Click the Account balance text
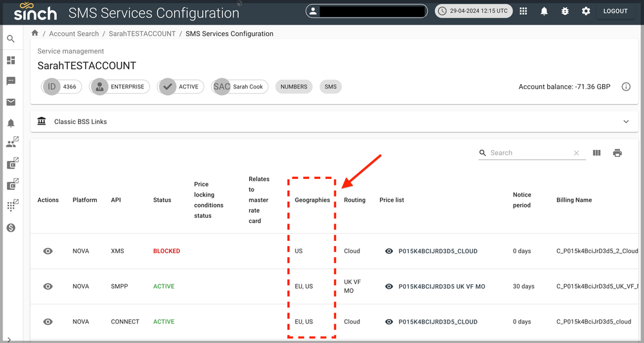The width and height of the screenshot is (644, 343). tap(565, 87)
